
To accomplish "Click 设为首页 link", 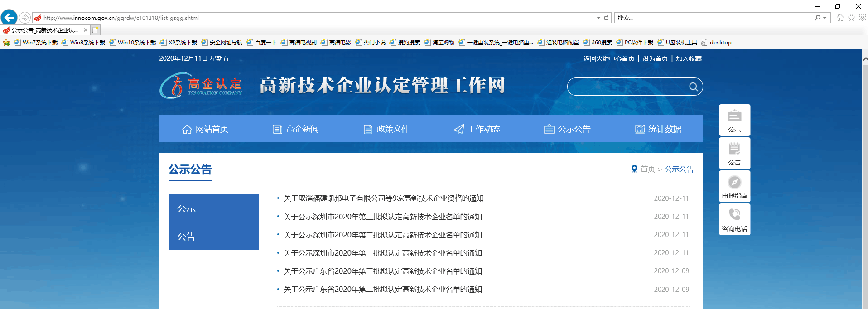I will (655, 58).
